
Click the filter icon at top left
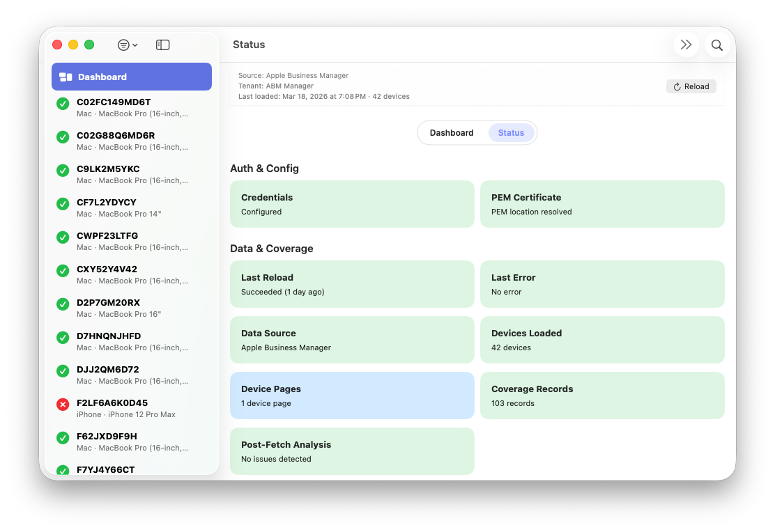click(123, 44)
